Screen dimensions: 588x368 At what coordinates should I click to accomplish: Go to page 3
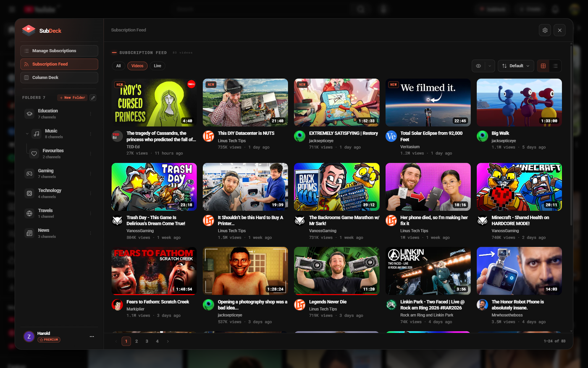pyautogui.click(x=147, y=341)
